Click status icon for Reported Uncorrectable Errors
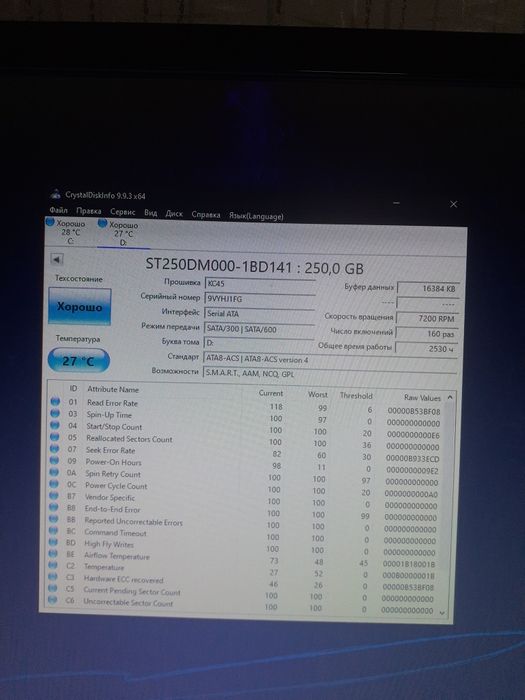 point(53,519)
